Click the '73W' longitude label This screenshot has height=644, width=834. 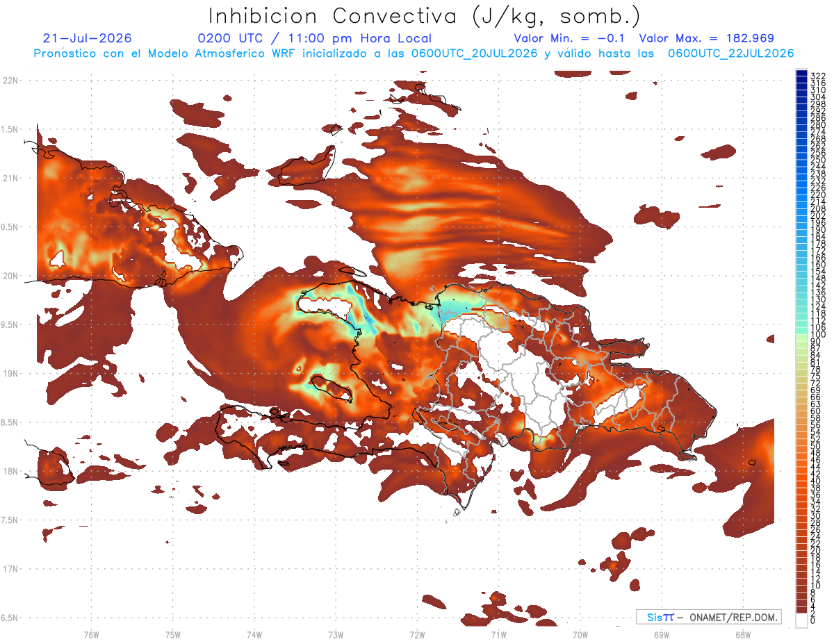[x=336, y=634]
